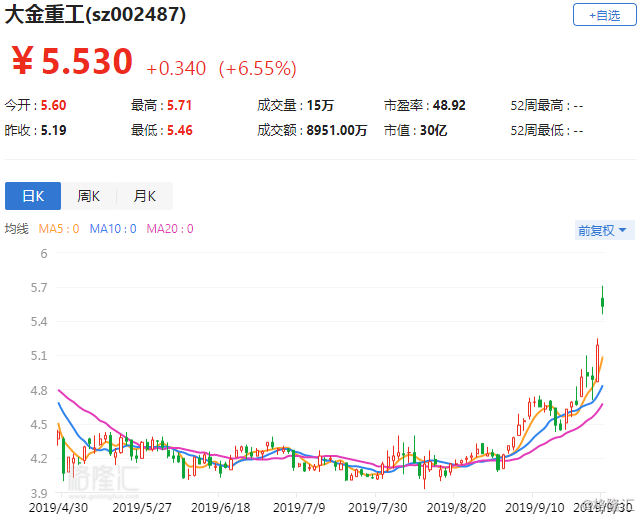The image size is (642, 519).
Task: Click the x-axis date 2019/7/30
Action: pyautogui.click(x=378, y=508)
